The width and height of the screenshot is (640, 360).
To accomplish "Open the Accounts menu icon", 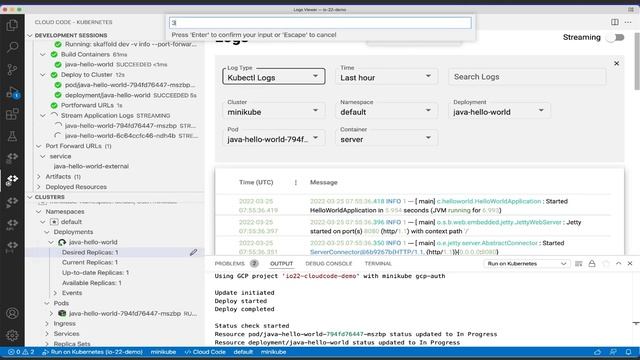I will coord(12,313).
